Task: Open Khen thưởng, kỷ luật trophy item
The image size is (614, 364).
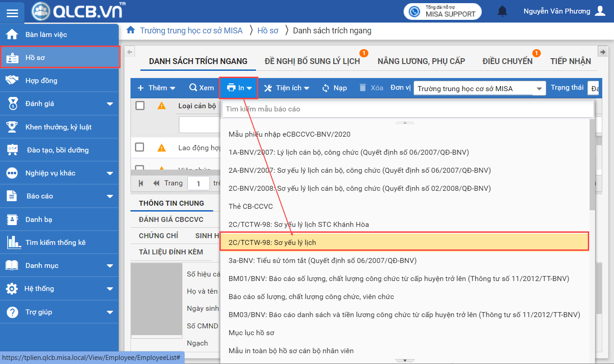Action: point(12,127)
